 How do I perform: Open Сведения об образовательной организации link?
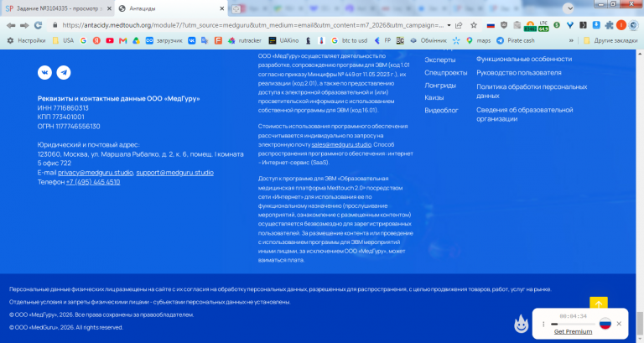pos(524,114)
